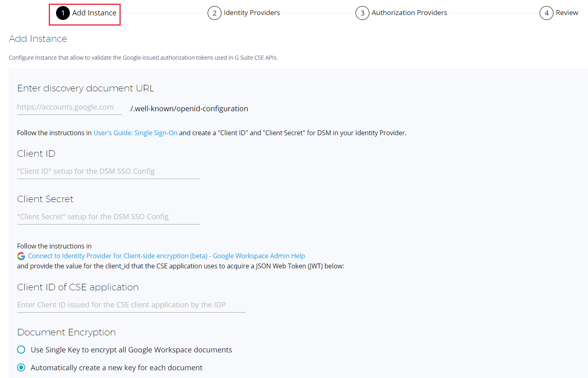Focus the discovery document URL field

69,107
